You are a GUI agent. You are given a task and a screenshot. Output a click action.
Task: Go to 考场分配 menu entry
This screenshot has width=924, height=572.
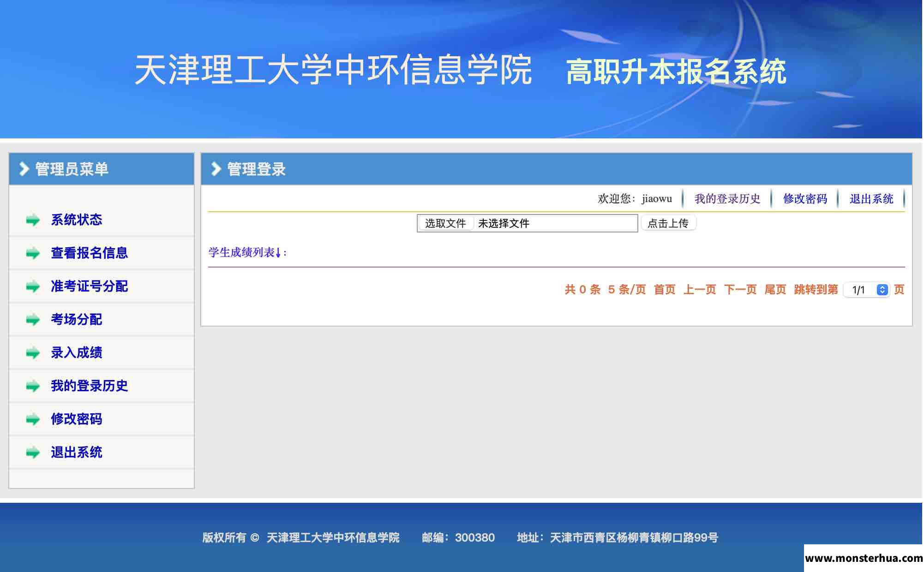pos(77,319)
